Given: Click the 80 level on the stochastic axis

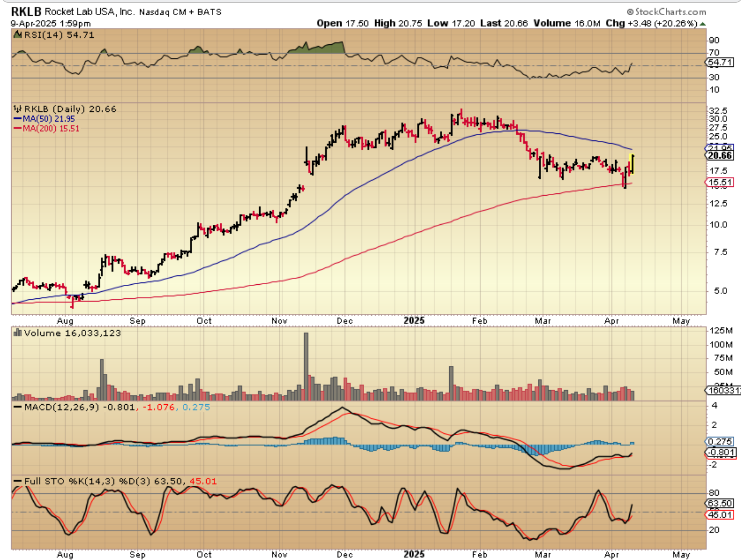Looking at the screenshot, I should coord(714,493).
